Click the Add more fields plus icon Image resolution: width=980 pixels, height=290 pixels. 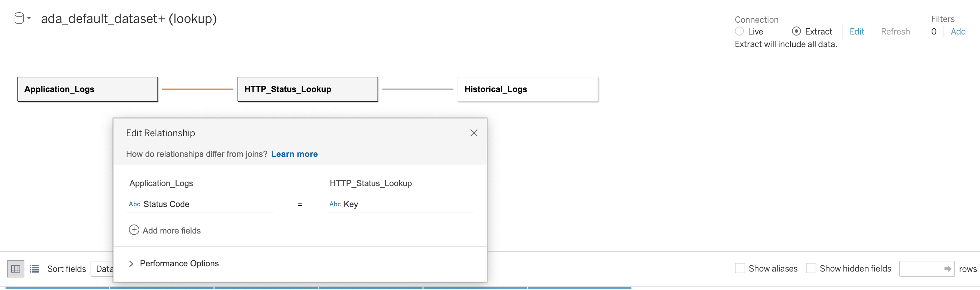tap(134, 230)
